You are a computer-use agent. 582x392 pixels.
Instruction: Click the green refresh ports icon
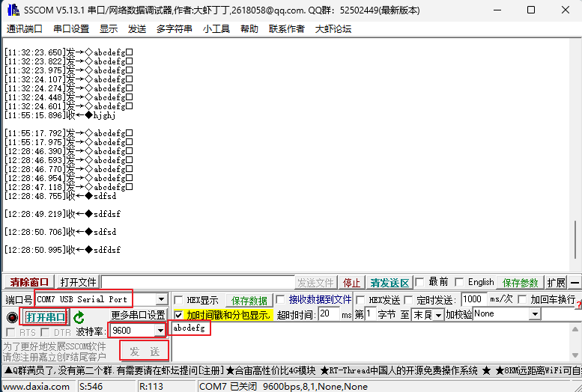pyautogui.click(x=79, y=317)
